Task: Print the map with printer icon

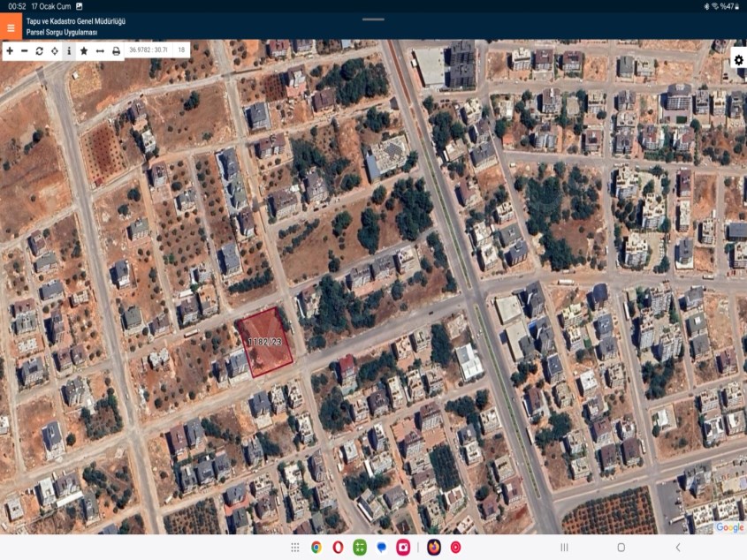Action: click(116, 51)
